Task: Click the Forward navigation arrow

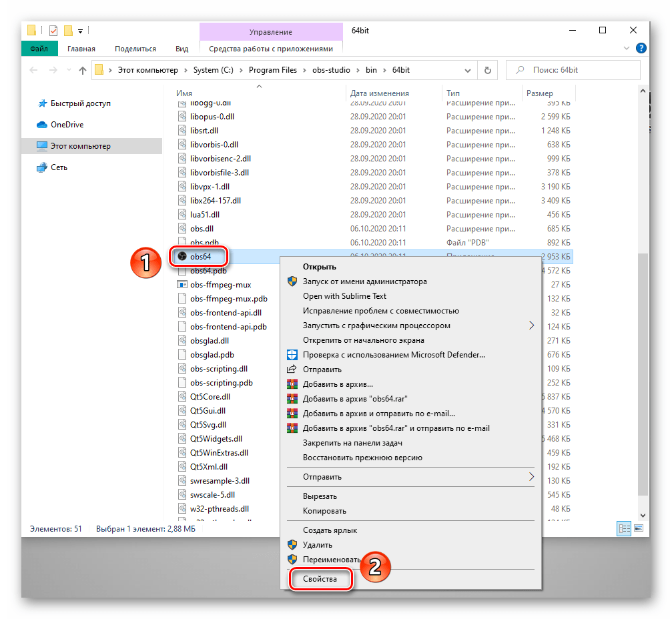Action: [x=53, y=70]
